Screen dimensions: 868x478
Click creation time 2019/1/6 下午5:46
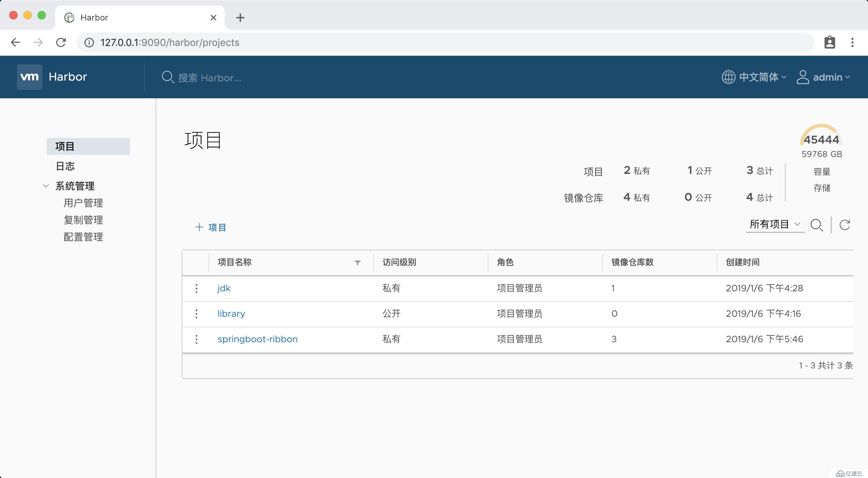[764, 339]
